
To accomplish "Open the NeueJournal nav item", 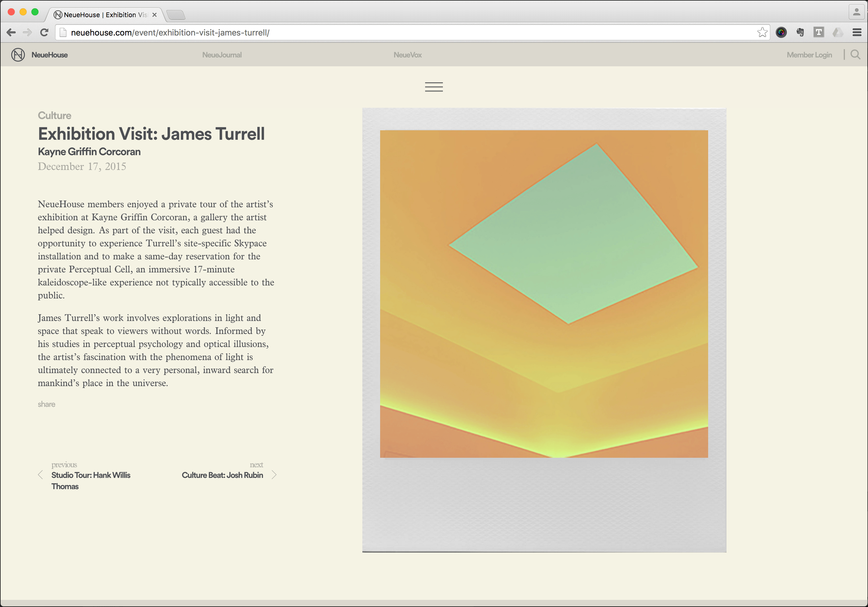I will coord(222,55).
